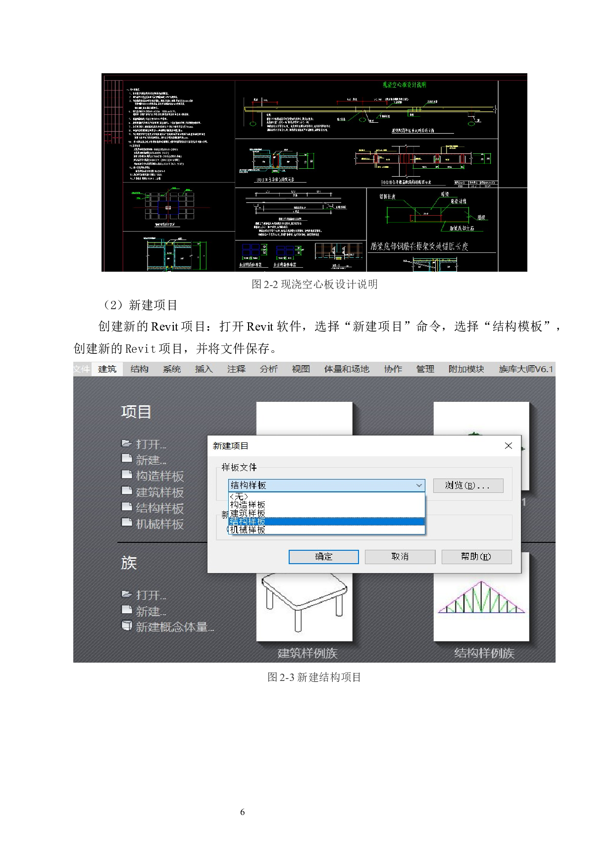Click the 取消 button
Viewport: 614px width, 868px height.
pyautogui.click(x=400, y=557)
